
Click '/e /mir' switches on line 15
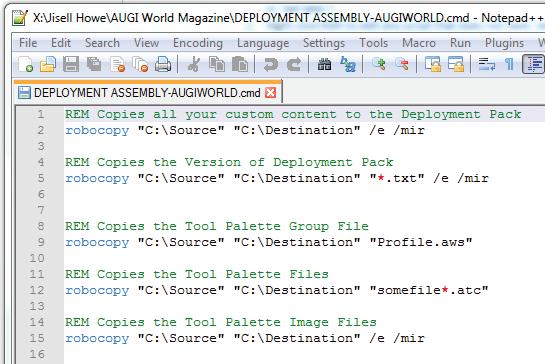(397, 338)
